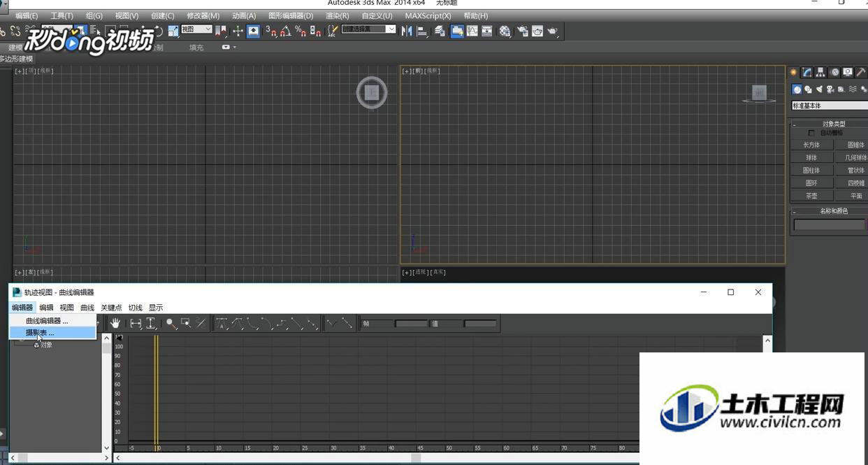
Task: Open the Layer Manager icon
Action: coord(440,31)
